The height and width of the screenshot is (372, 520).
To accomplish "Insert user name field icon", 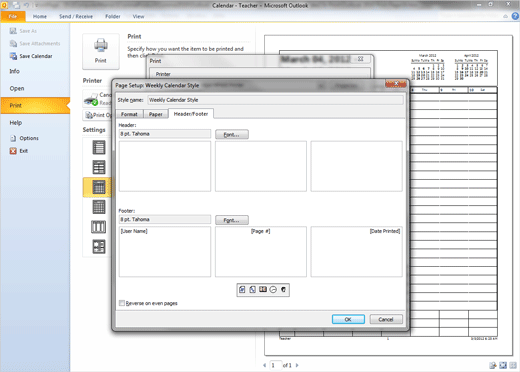I will (283, 290).
